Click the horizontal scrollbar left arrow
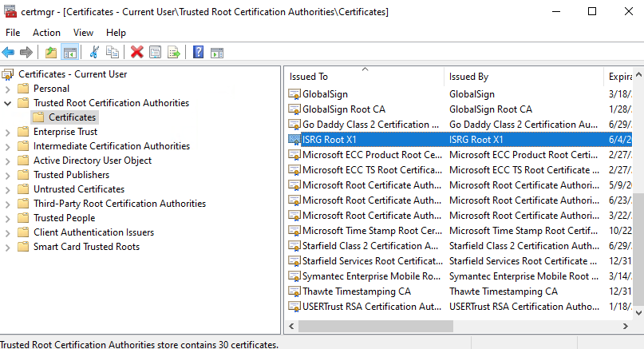 291,326
